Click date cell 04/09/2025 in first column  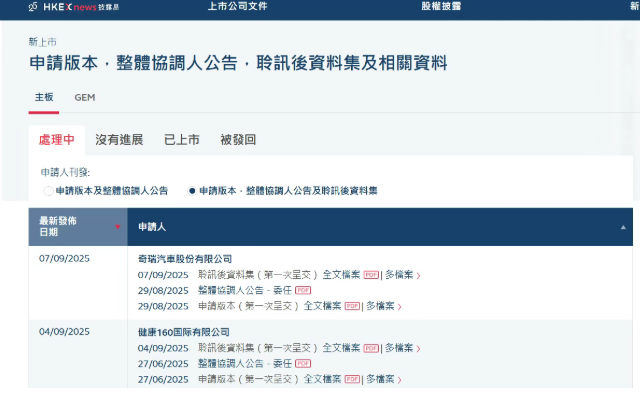click(x=64, y=332)
